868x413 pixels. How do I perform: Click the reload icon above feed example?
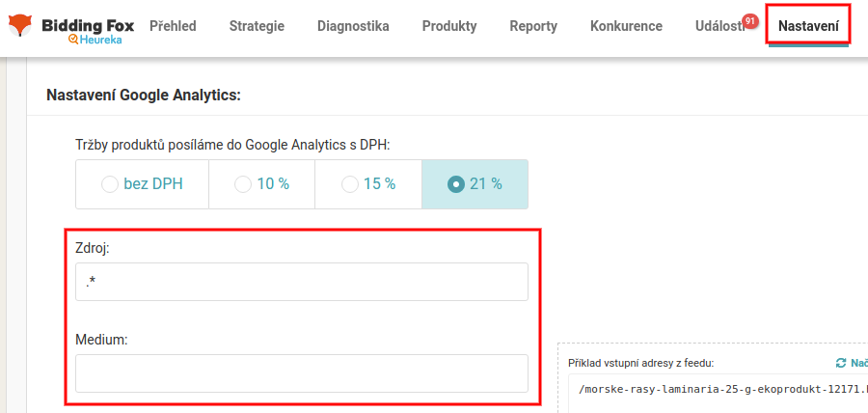[841, 363]
